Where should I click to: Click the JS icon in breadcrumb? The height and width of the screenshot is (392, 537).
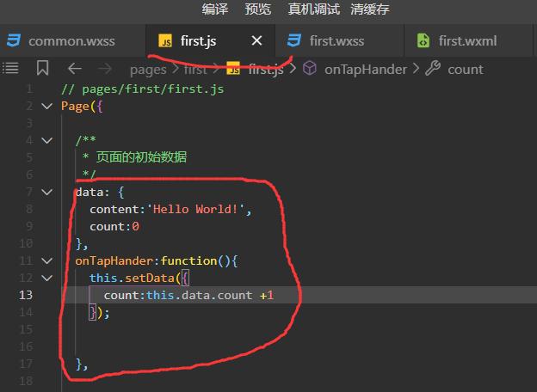233,69
